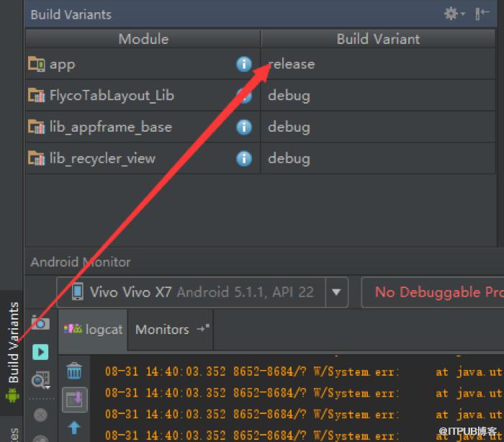
Task: Expand the Vivo X7 device dropdown arrow
Action: 336,292
